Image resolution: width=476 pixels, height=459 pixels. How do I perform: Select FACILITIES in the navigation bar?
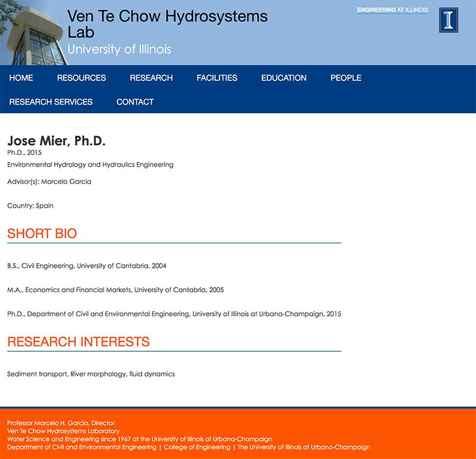[217, 78]
